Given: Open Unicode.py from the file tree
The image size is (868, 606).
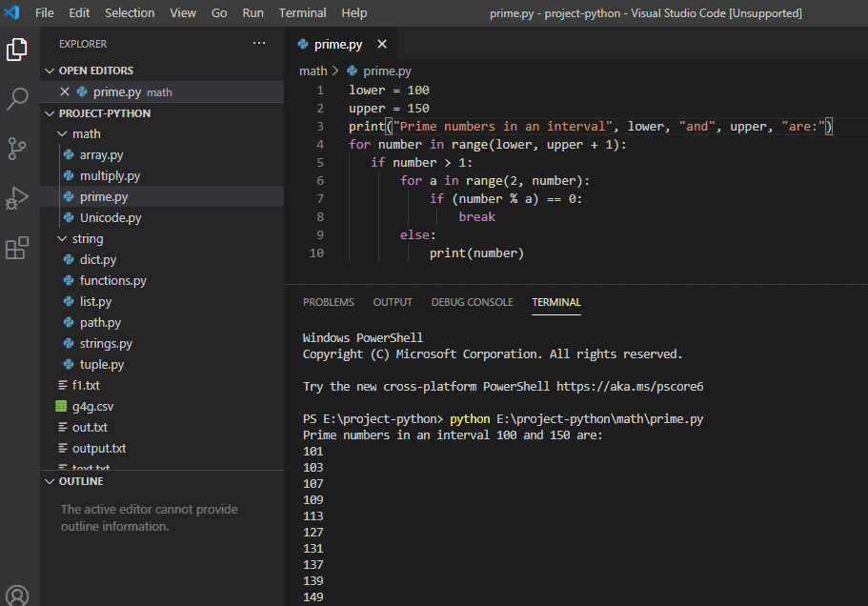Looking at the screenshot, I should (x=110, y=218).
